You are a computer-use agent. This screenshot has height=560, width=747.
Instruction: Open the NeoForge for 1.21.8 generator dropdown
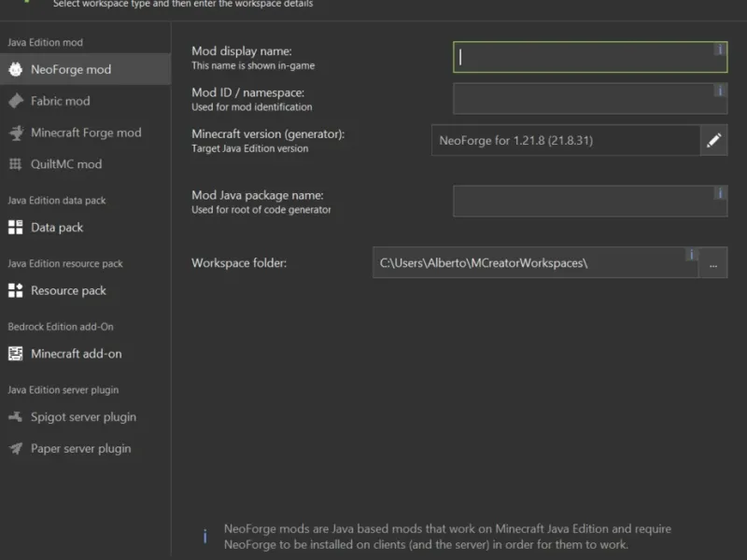click(x=566, y=141)
